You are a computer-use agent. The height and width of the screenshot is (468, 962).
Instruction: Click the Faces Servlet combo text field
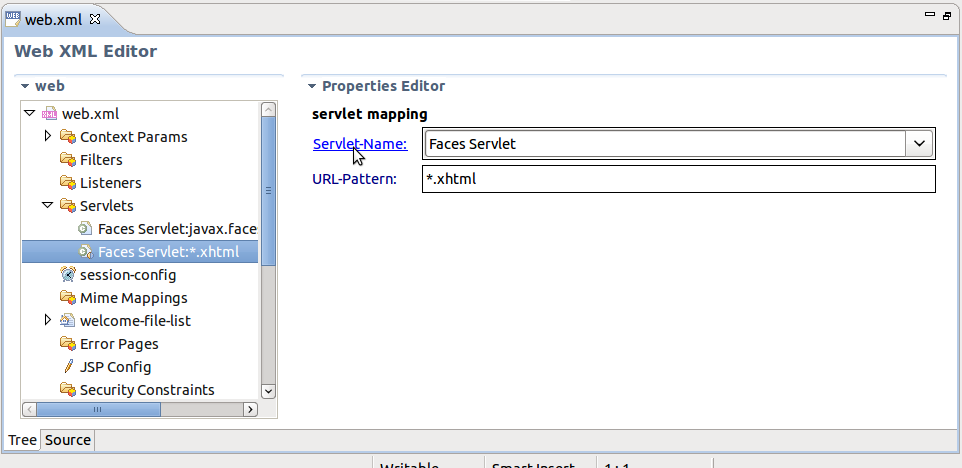pyautogui.click(x=665, y=144)
